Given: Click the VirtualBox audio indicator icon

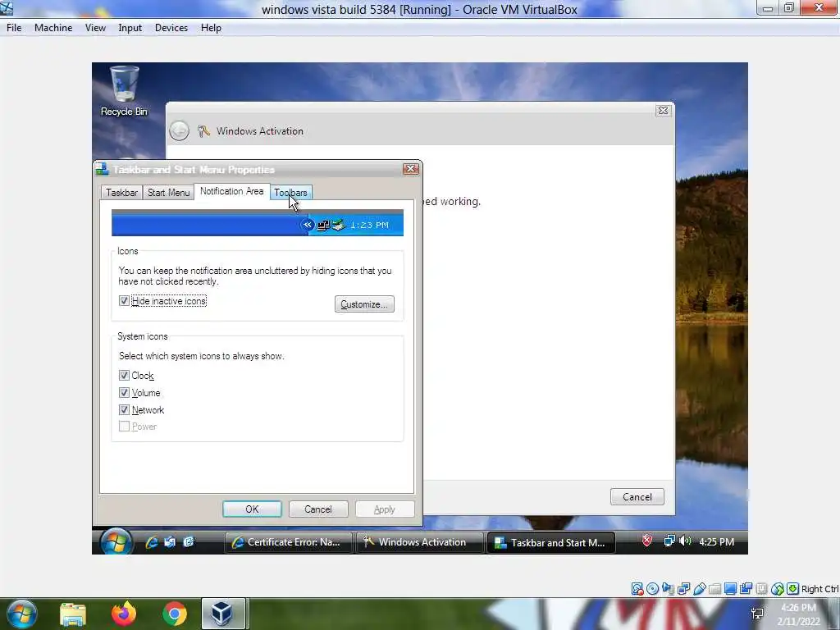Looking at the screenshot, I should 668,589.
